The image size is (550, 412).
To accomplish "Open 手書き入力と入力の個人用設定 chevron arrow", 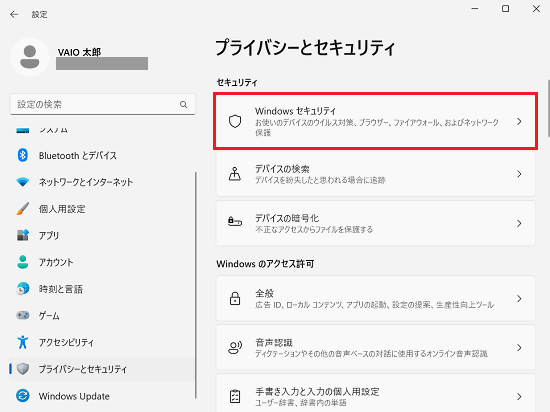I will coord(519,397).
